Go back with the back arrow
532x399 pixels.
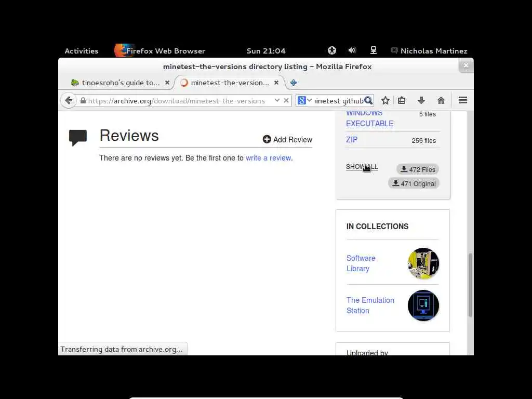coord(69,100)
